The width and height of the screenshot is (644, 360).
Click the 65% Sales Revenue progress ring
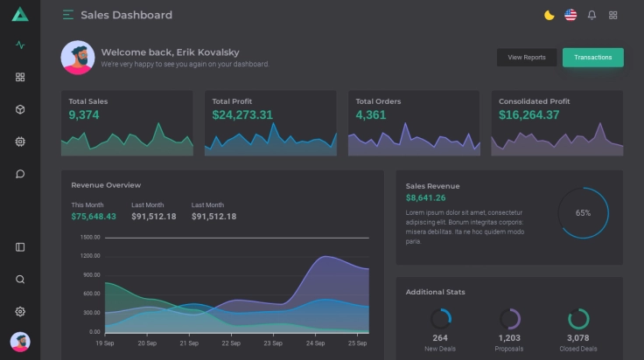583,213
